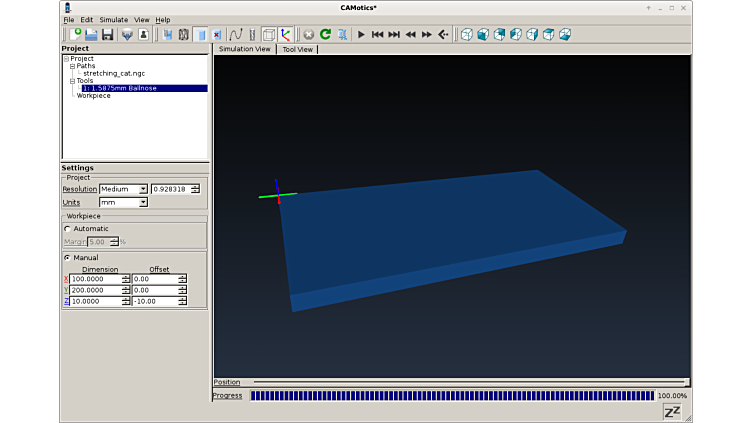Select the first cube view icon
This screenshot has width=752, height=423.
tap(466, 35)
